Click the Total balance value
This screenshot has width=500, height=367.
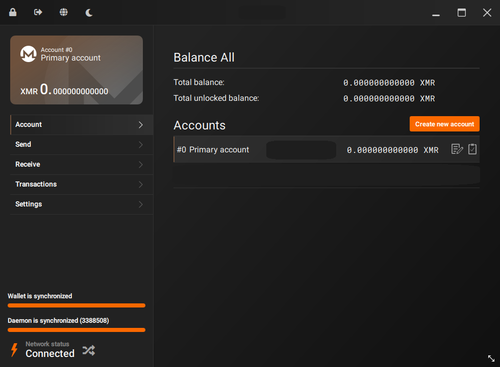coord(389,83)
